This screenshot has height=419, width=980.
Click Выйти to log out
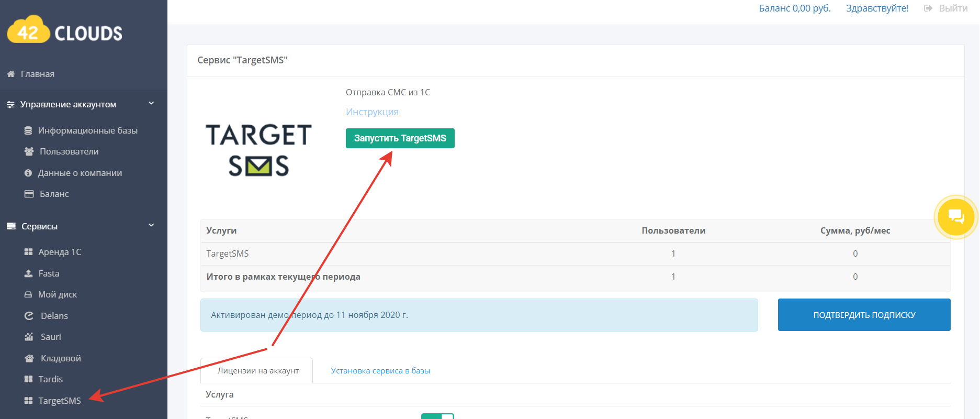pyautogui.click(x=953, y=8)
